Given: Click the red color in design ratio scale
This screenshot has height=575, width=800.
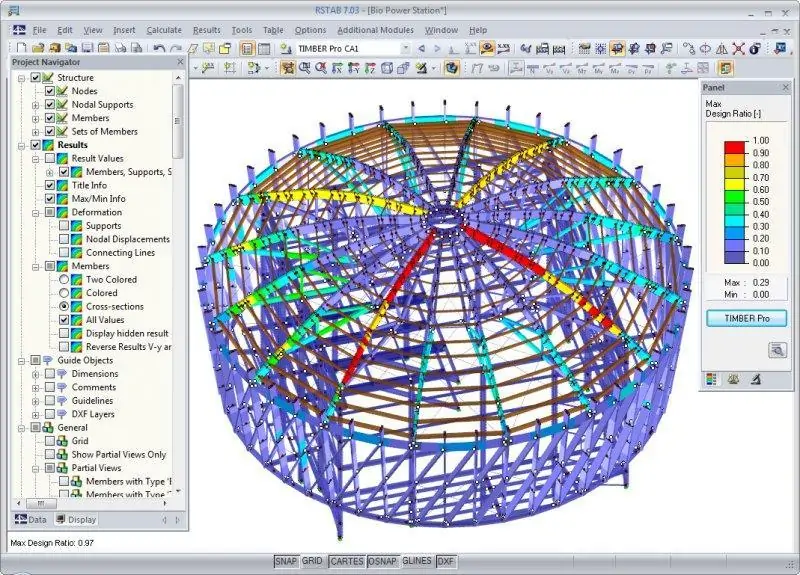Looking at the screenshot, I should pyautogui.click(x=735, y=147).
